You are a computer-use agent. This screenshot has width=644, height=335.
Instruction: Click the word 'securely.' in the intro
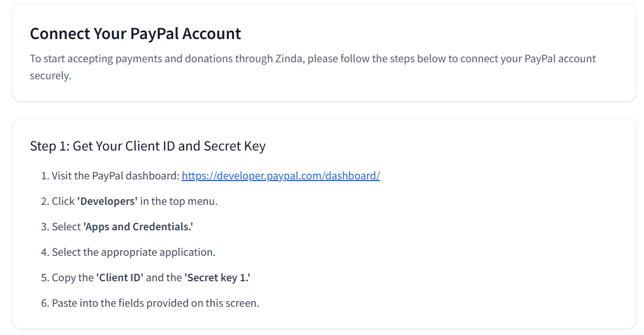click(50, 75)
